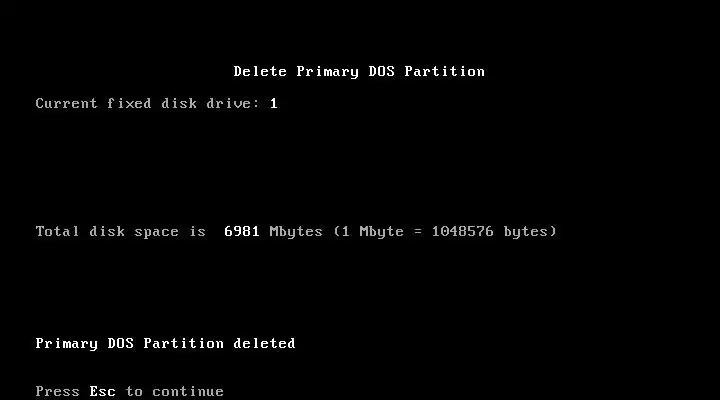Click the word Press at bottom

57,391
